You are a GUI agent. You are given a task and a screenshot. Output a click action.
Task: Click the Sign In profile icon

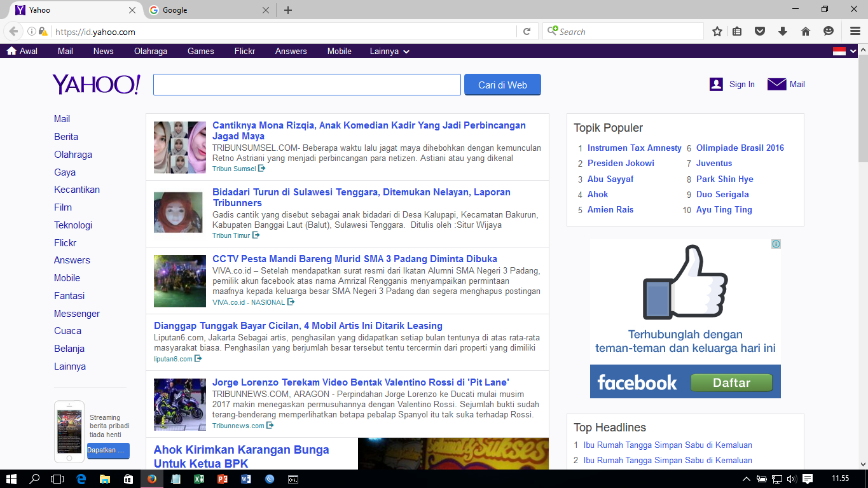coord(716,84)
